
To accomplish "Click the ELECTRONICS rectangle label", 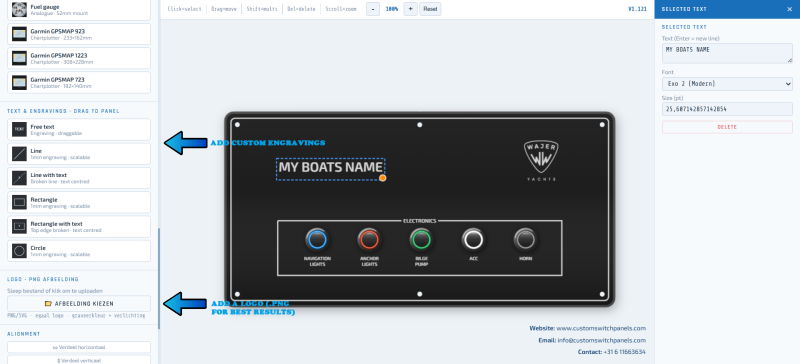I will pos(420,221).
